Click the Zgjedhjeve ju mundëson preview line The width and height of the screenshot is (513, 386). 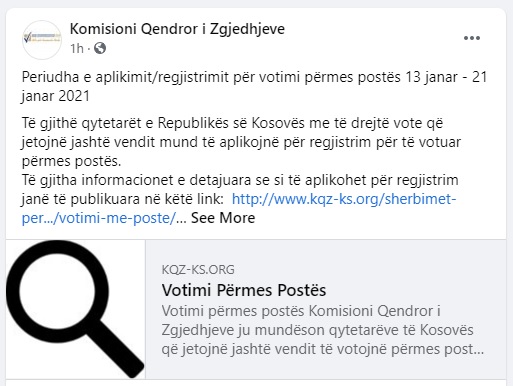[x=317, y=330]
